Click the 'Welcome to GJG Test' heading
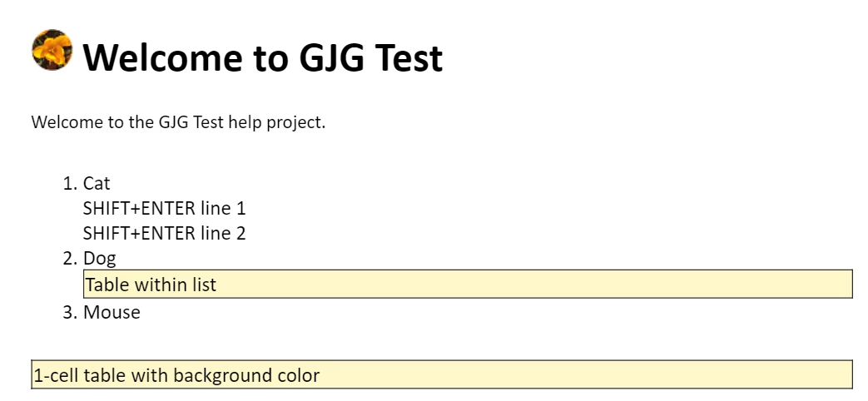The width and height of the screenshot is (868, 401). coord(263,57)
